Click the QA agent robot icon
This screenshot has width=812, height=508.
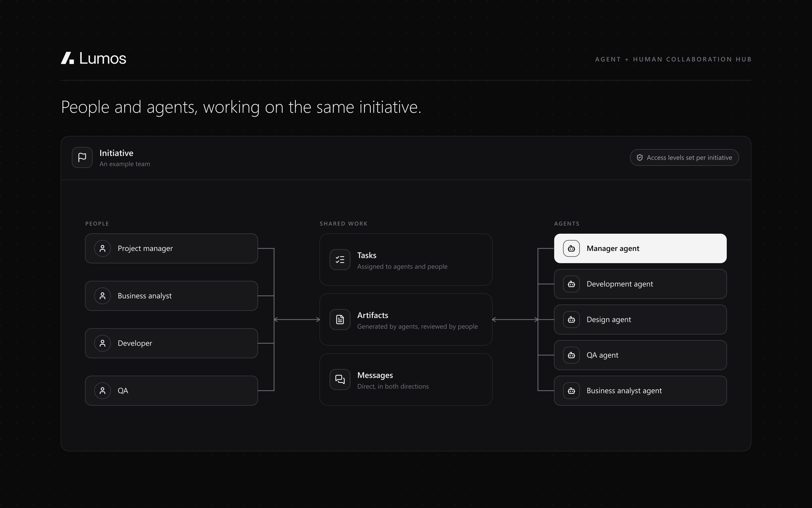click(571, 355)
